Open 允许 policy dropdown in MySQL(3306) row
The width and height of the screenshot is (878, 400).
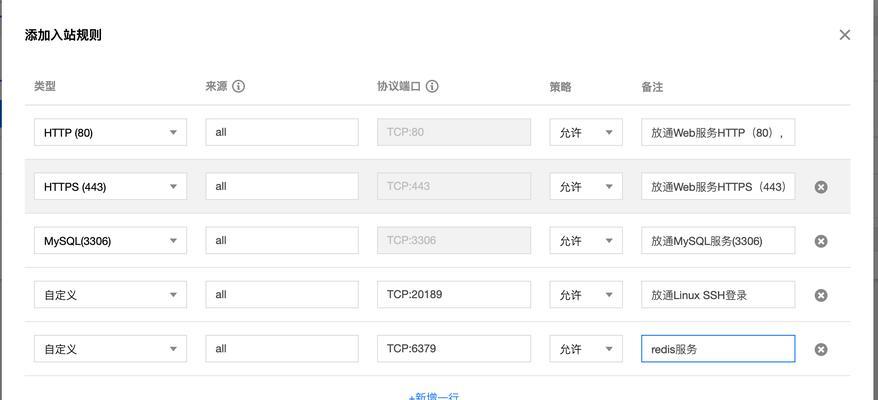(586, 240)
